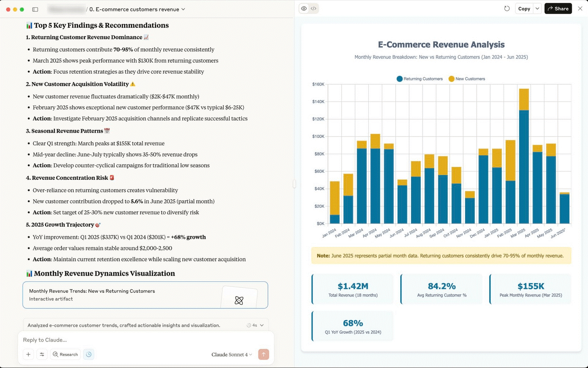Open the Monthly Revenue Trends artifact card
The width and height of the screenshot is (588, 368).
(145, 295)
